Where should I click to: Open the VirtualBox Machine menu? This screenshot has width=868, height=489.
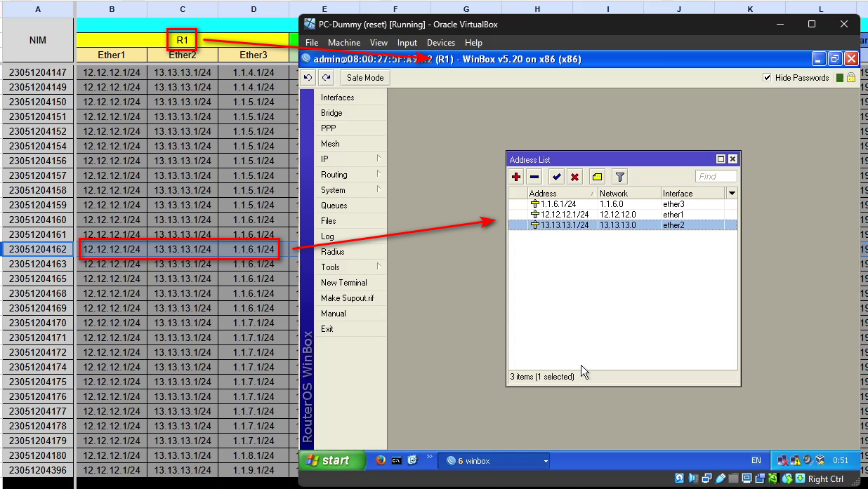[x=344, y=43]
